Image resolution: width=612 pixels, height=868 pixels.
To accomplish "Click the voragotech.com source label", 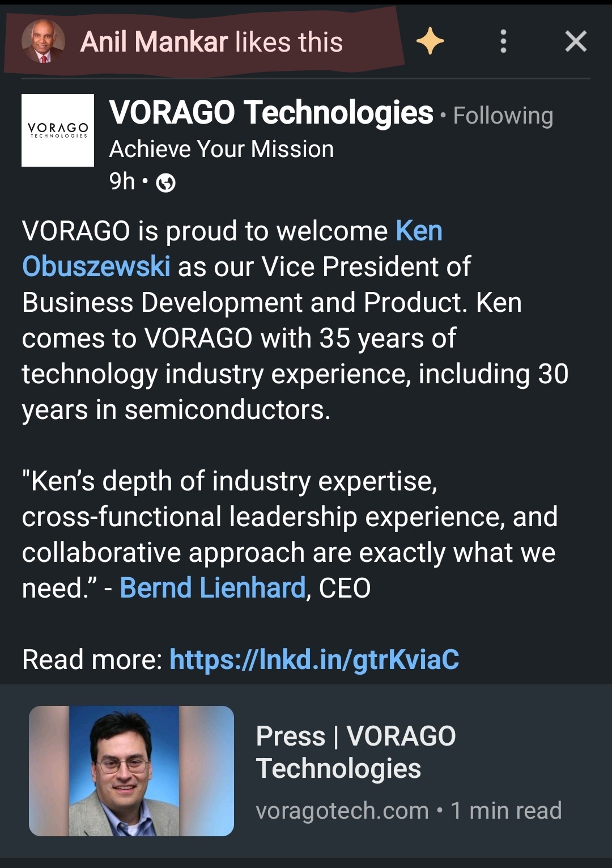I will pyautogui.click(x=342, y=811).
